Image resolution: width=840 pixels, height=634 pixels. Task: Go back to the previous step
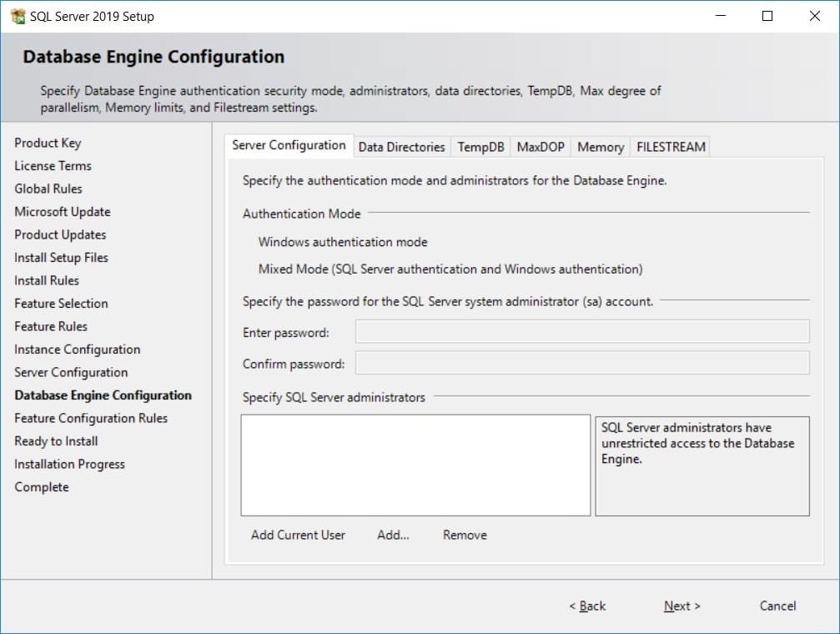(x=587, y=606)
